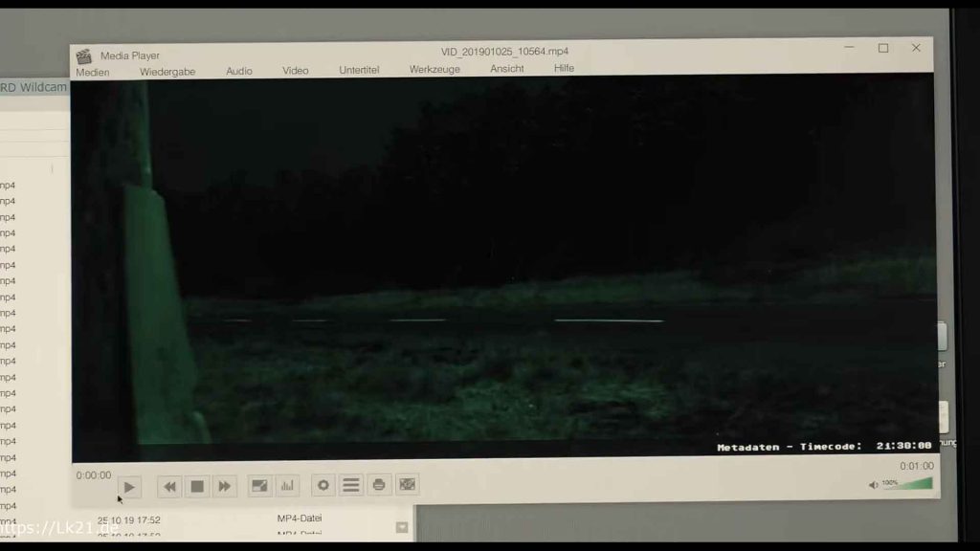Image resolution: width=980 pixels, height=551 pixels.
Task: Open the settings gear icon
Action: click(323, 485)
